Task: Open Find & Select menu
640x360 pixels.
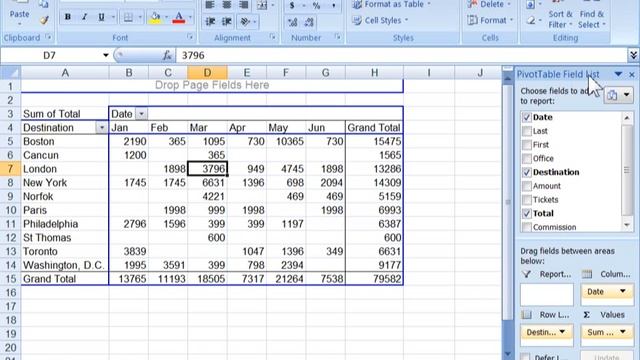Action: pyautogui.click(x=592, y=19)
